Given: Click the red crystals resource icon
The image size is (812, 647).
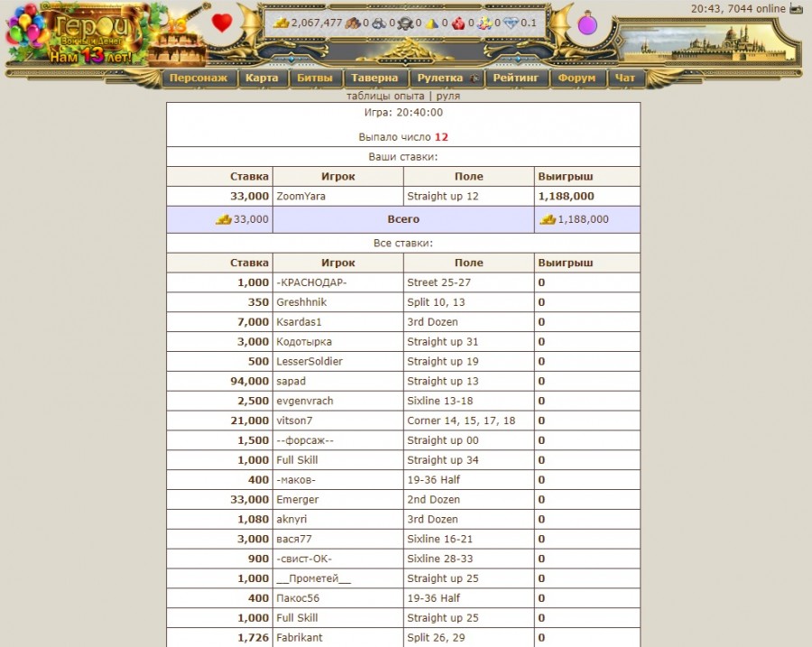Looking at the screenshot, I should pyautogui.click(x=458, y=23).
